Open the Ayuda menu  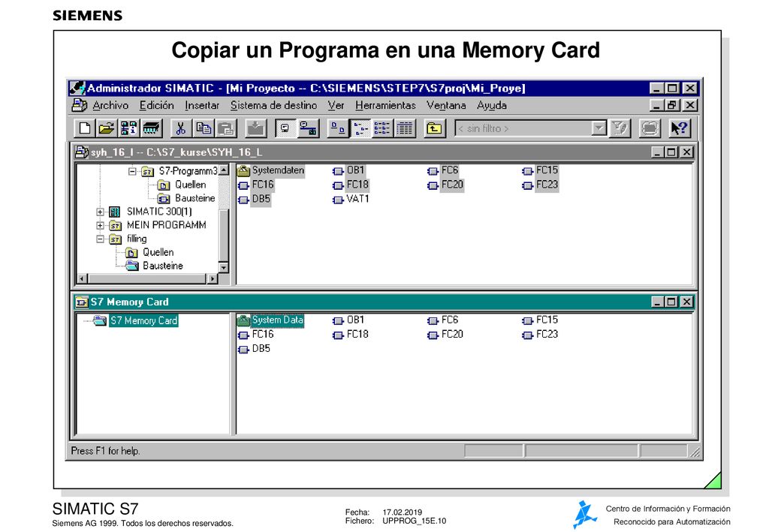[491, 105]
